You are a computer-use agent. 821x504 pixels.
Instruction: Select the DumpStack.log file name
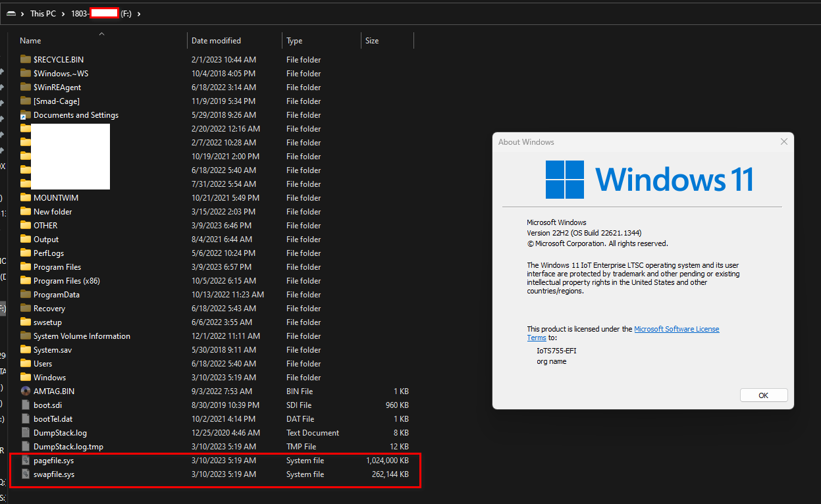60,432
